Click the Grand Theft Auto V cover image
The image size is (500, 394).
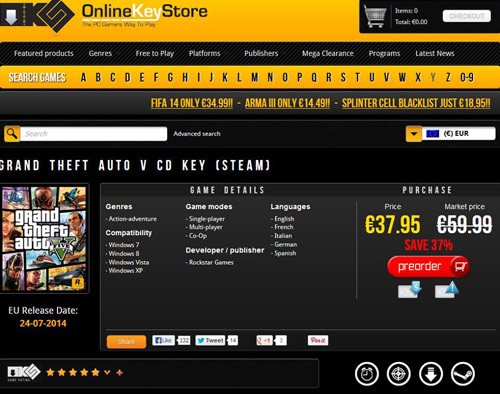pyautogui.click(x=44, y=238)
